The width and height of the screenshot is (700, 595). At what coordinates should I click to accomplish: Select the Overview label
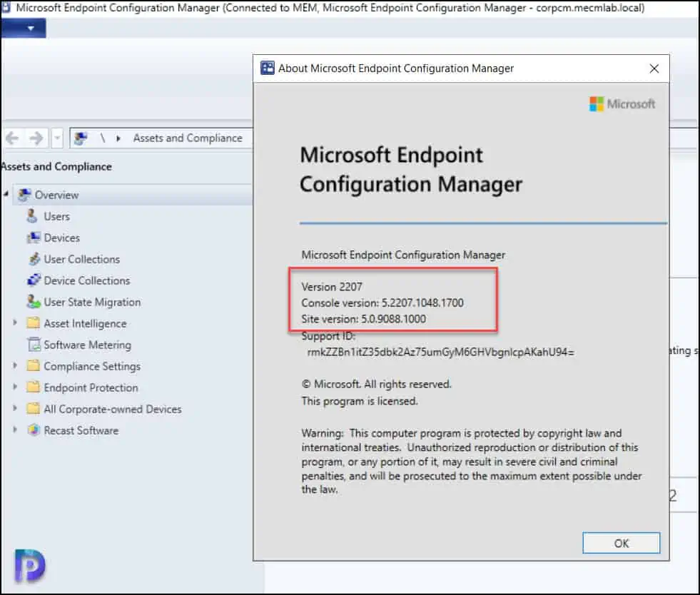[x=56, y=195]
